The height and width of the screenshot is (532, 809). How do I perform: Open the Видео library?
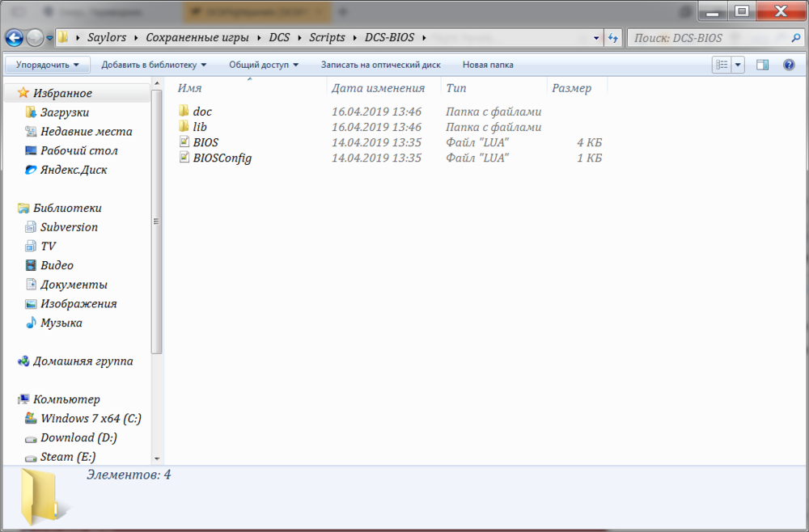click(57, 265)
